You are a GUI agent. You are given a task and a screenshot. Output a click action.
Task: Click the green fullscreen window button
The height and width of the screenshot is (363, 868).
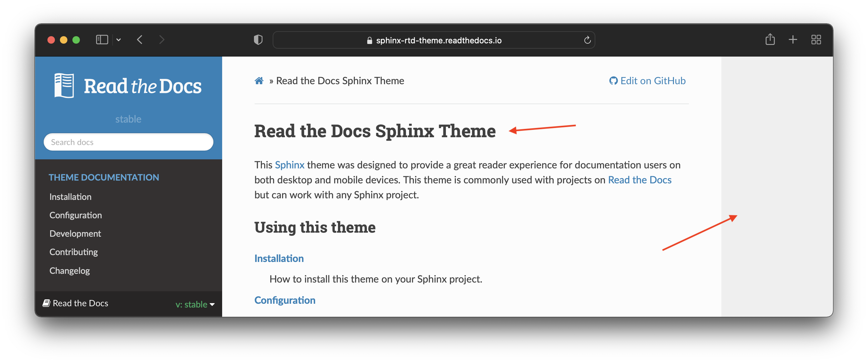pos(76,40)
